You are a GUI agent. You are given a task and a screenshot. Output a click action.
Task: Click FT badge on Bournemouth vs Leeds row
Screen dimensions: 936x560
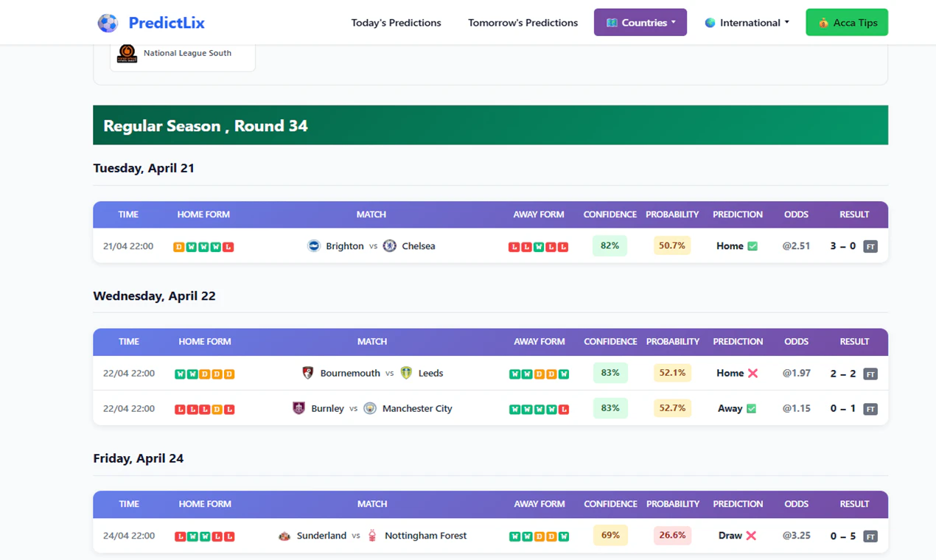870,374
